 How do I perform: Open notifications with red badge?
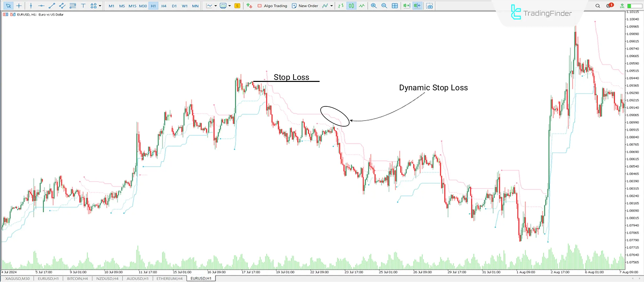pyautogui.click(x=609, y=5)
